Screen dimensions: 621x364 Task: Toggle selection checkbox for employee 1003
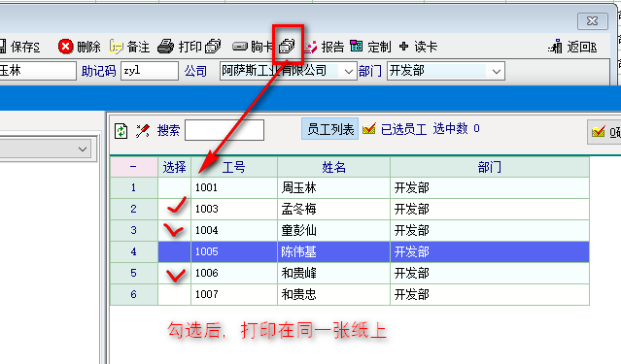coord(175,209)
